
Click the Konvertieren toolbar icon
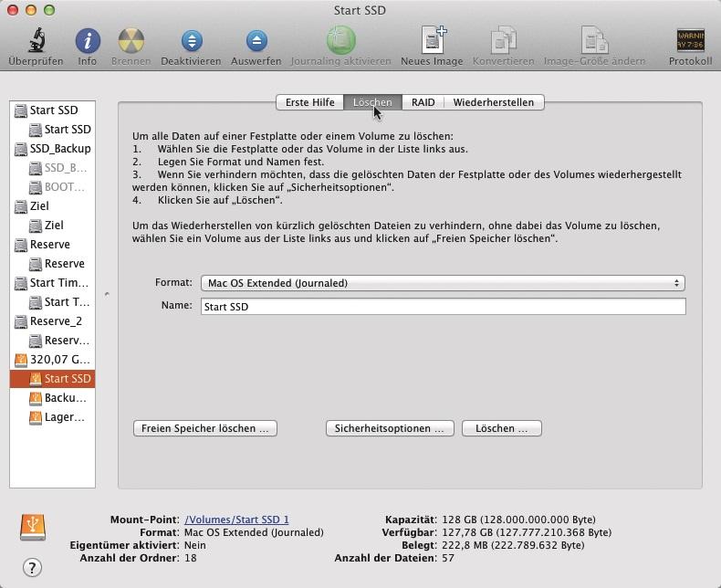click(504, 40)
